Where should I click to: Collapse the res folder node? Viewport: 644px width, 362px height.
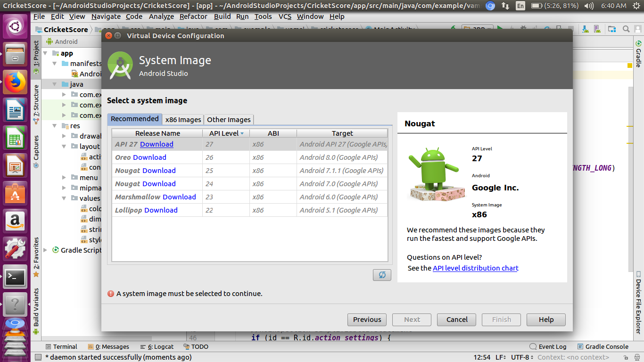pyautogui.click(x=55, y=126)
